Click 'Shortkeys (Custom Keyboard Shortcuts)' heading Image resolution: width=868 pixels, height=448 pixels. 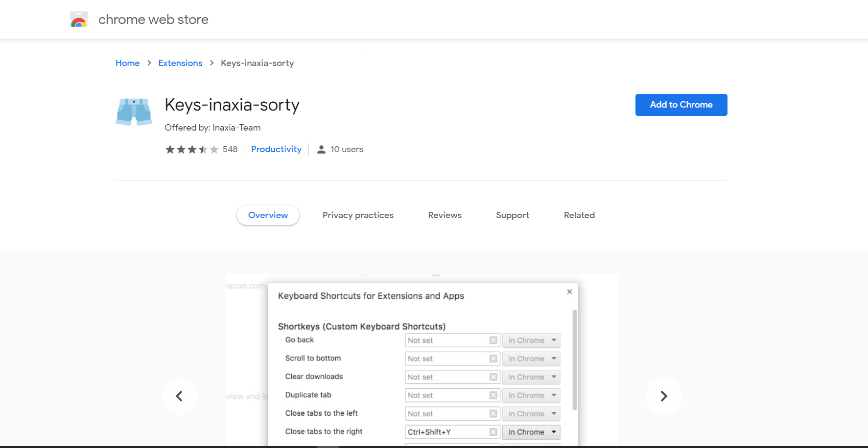[362, 326]
